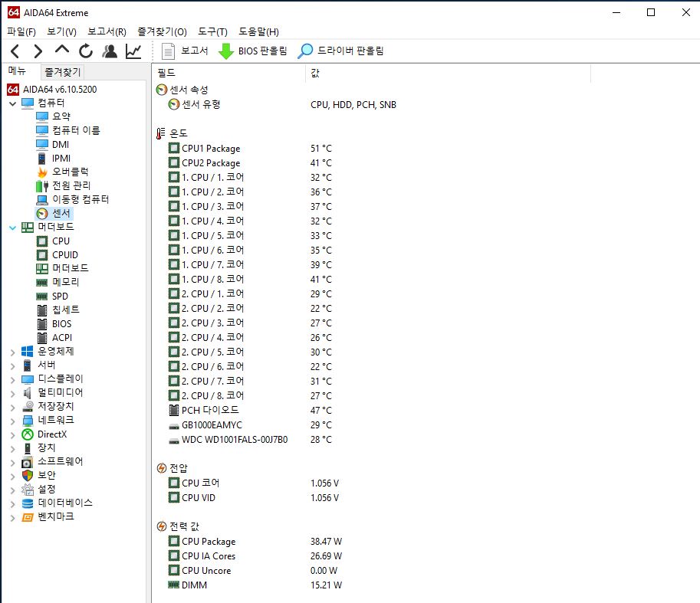Expand the 네트워크 tree node

click(12, 421)
